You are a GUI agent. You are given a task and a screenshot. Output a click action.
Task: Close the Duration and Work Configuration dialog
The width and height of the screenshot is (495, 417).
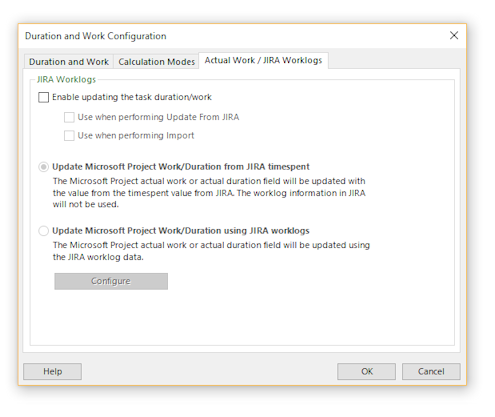454,35
